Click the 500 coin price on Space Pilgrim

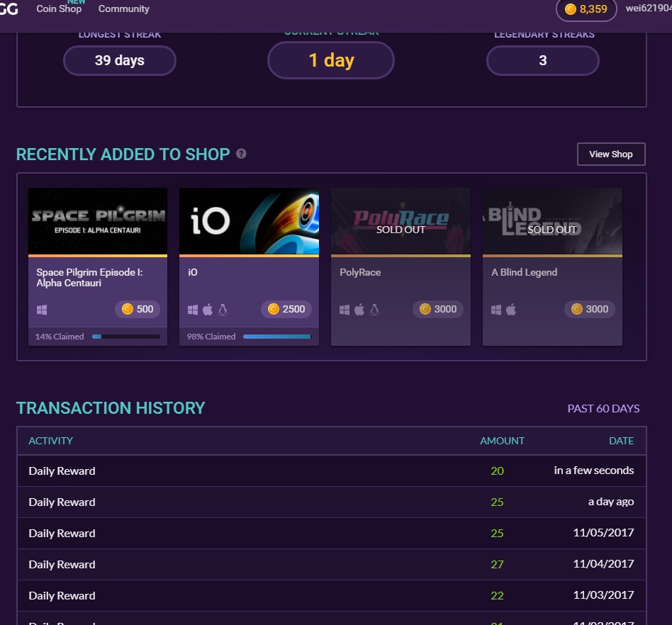pyautogui.click(x=138, y=309)
